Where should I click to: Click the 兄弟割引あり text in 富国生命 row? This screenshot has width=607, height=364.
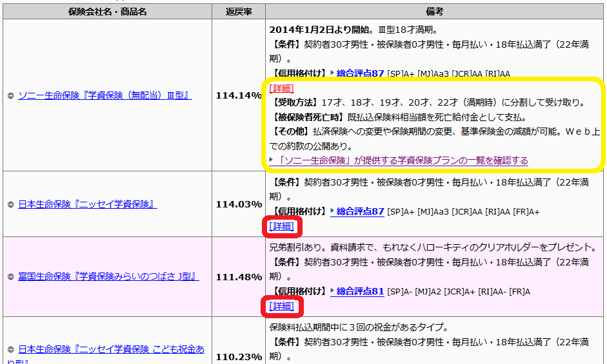(x=296, y=247)
